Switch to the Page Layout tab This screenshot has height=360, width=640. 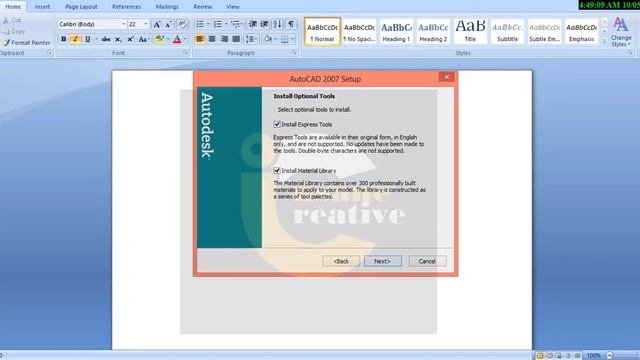tap(81, 7)
